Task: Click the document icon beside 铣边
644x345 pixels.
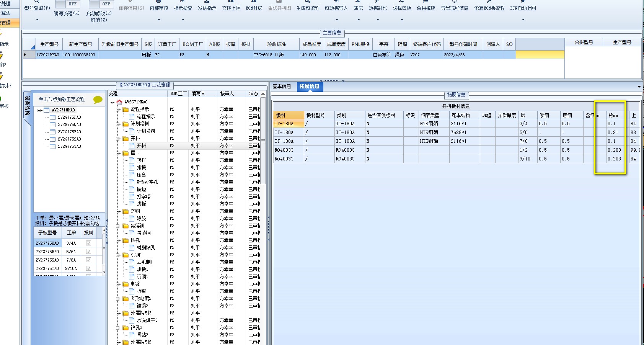Action: (x=132, y=190)
